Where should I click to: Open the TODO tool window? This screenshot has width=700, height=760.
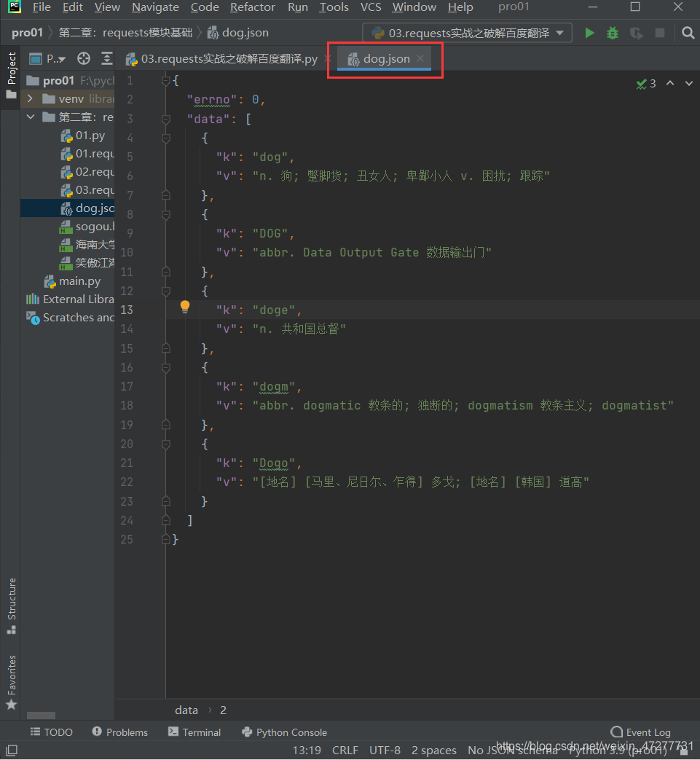[x=51, y=732]
